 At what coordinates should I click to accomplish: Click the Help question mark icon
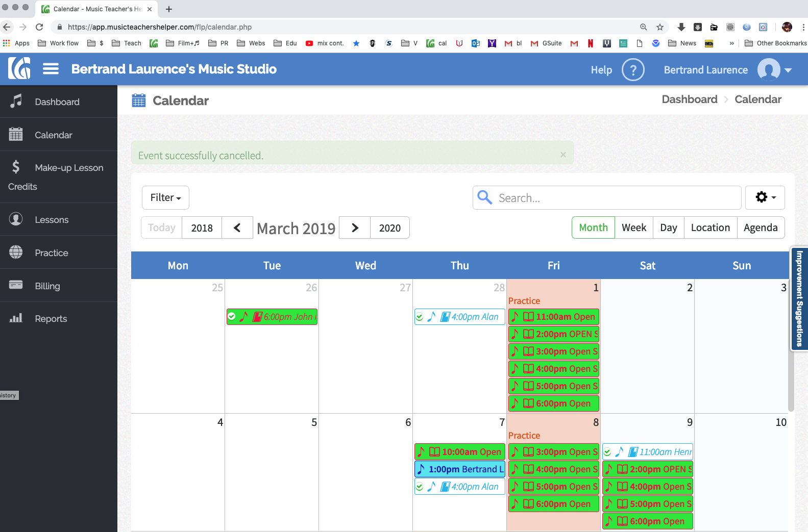(x=633, y=69)
